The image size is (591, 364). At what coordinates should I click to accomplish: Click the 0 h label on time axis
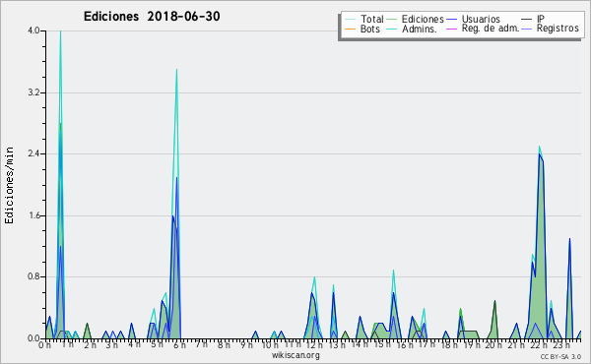[45, 345]
